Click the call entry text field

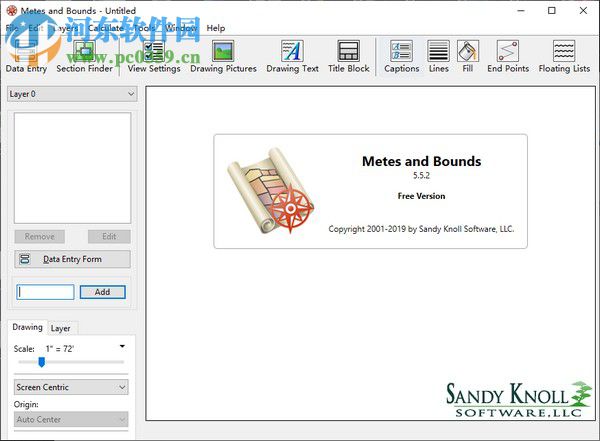tap(45, 292)
